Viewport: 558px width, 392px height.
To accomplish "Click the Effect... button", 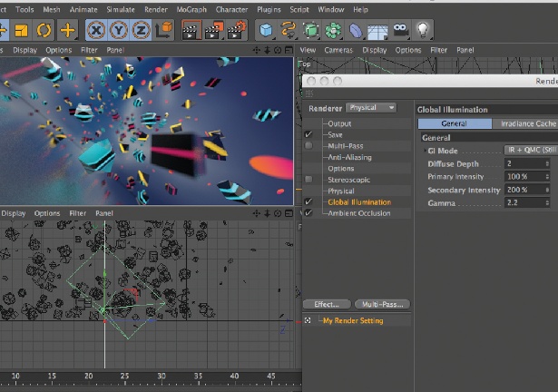I will (327, 304).
